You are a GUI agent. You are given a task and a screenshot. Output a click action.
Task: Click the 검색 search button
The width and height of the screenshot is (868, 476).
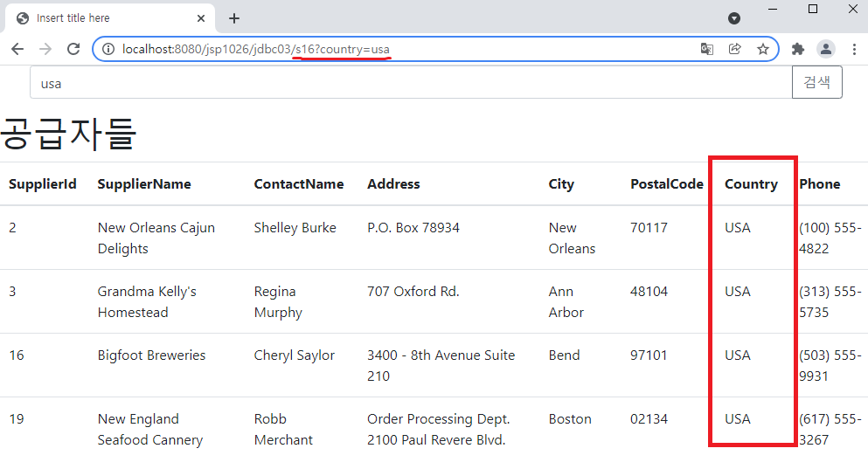(817, 82)
